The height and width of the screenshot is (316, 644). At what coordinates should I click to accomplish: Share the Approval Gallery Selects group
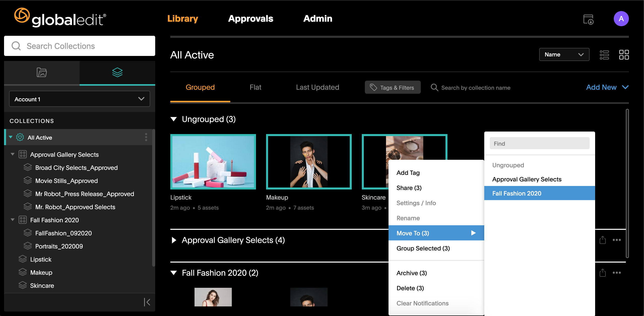click(602, 240)
